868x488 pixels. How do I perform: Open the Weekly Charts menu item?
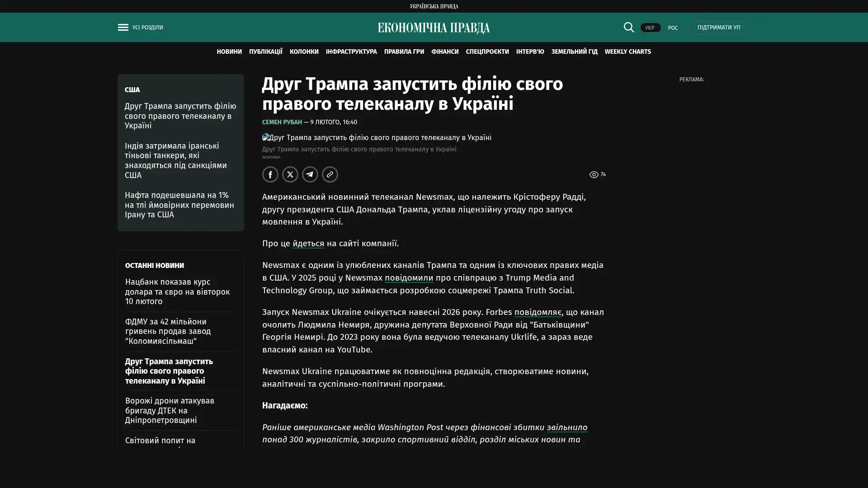point(627,52)
